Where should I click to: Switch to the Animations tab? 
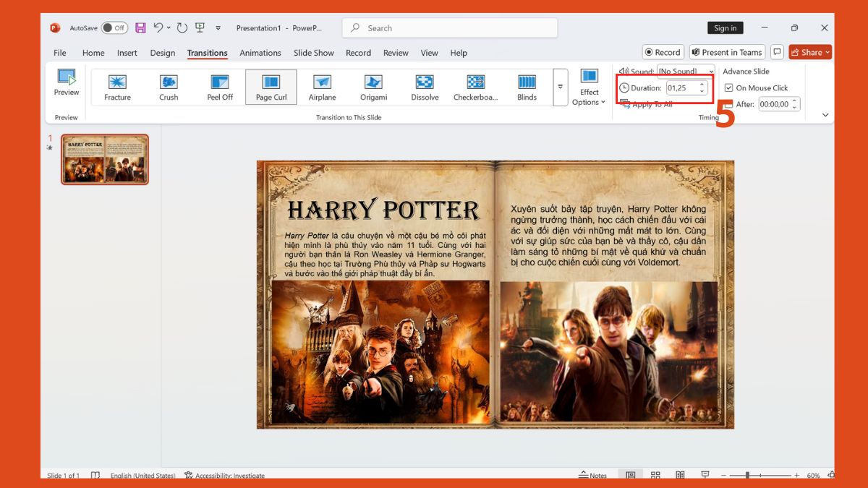click(x=260, y=52)
